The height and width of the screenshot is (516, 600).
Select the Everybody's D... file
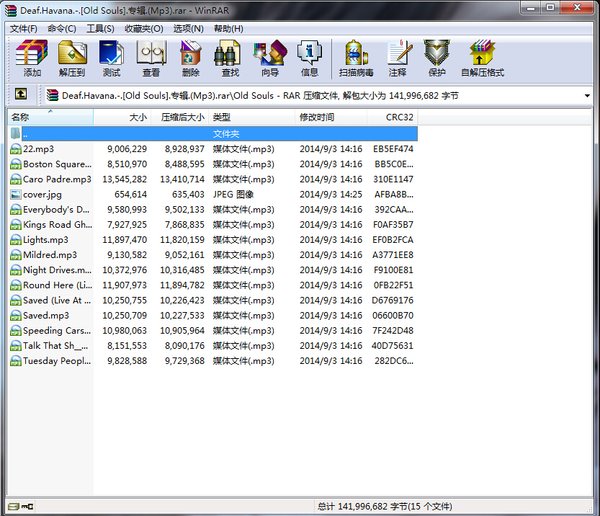(x=56, y=209)
